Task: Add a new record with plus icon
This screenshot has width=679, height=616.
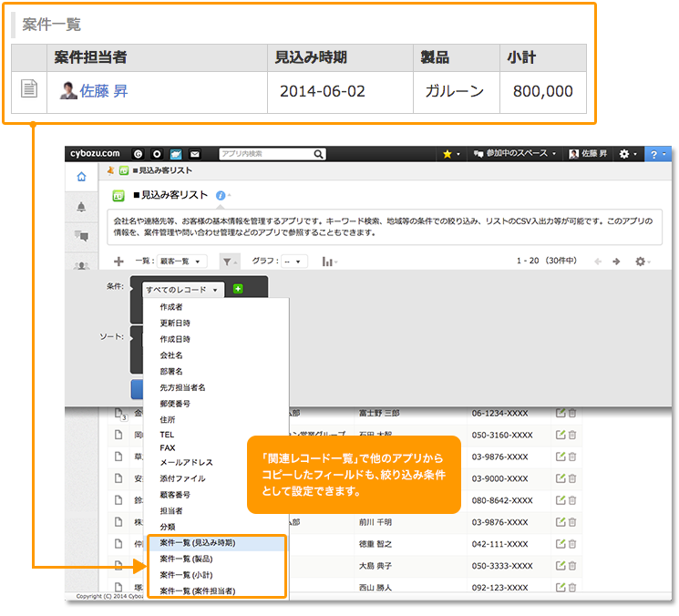Action: click(x=118, y=262)
